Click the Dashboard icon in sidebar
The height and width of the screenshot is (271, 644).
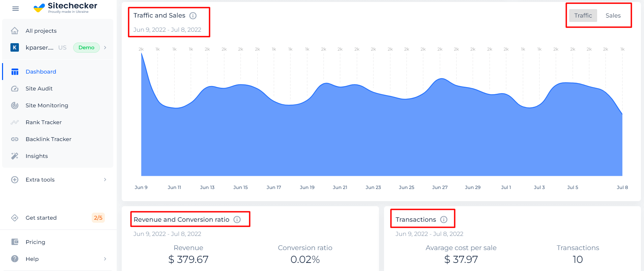15,72
